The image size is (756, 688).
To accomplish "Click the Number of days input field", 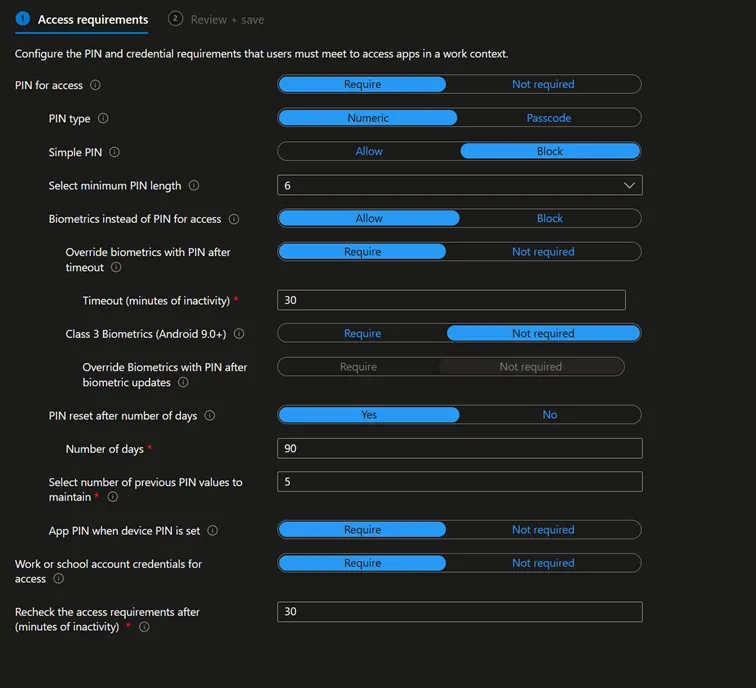I will point(459,449).
